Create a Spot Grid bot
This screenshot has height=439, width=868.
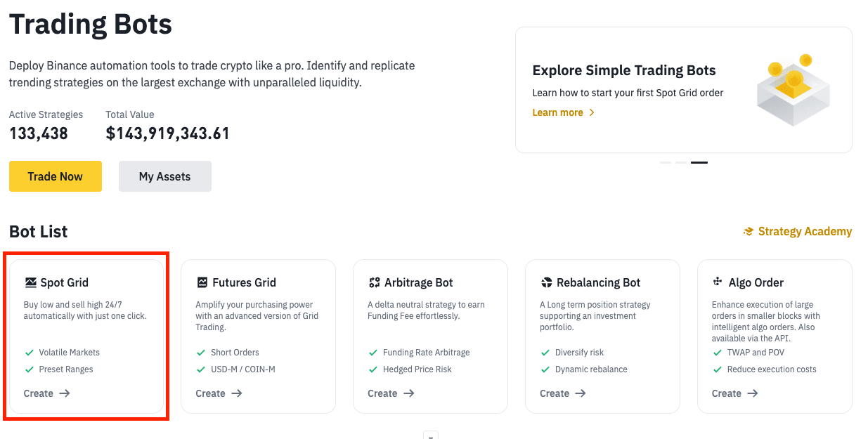[46, 393]
